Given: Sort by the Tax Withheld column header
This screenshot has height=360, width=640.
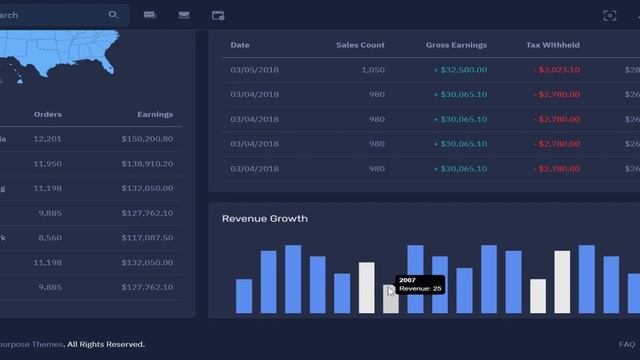Looking at the screenshot, I should (553, 45).
